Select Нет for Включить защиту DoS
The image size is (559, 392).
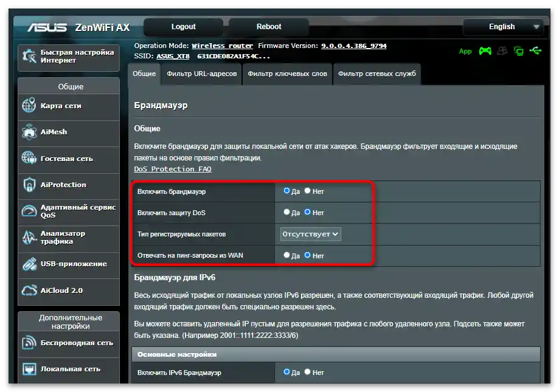307,212
